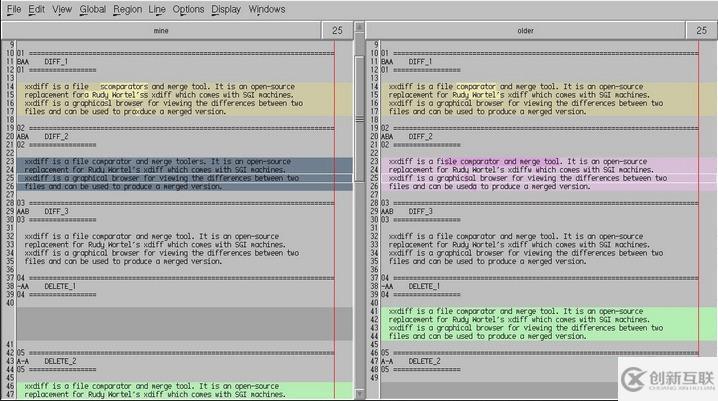Click line 34 unchanged text in older pane
The height and width of the screenshot is (401, 718).
526,253
